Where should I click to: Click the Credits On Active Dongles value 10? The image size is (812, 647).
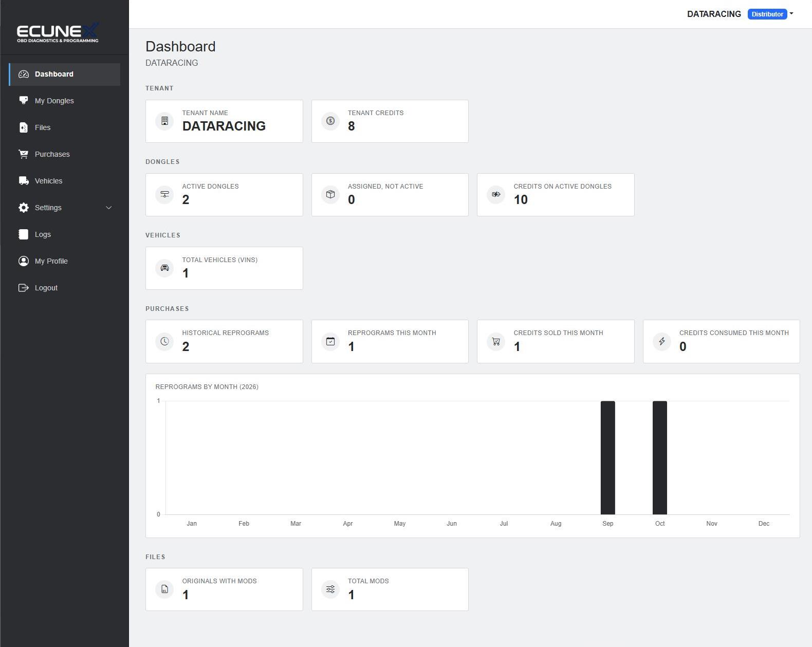[521, 200]
